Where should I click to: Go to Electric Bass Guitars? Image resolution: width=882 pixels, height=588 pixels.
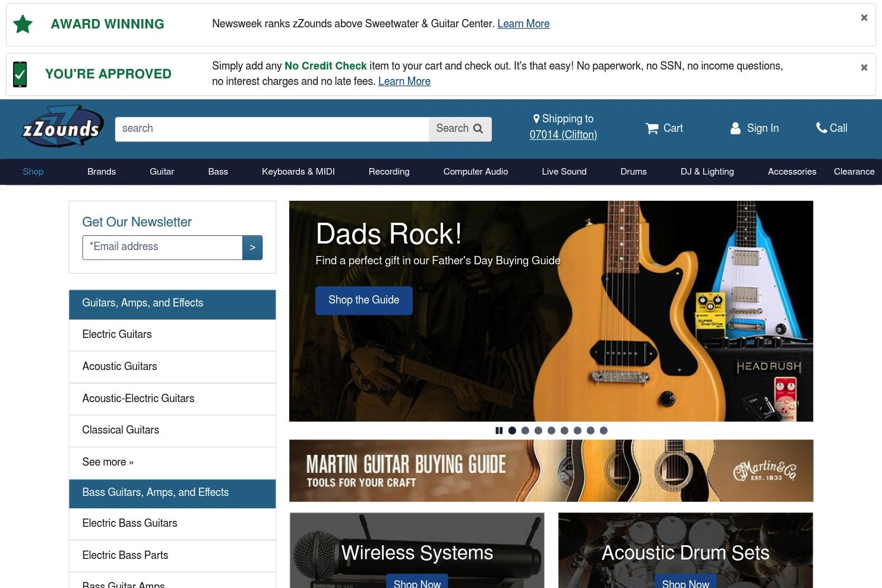pos(172,524)
